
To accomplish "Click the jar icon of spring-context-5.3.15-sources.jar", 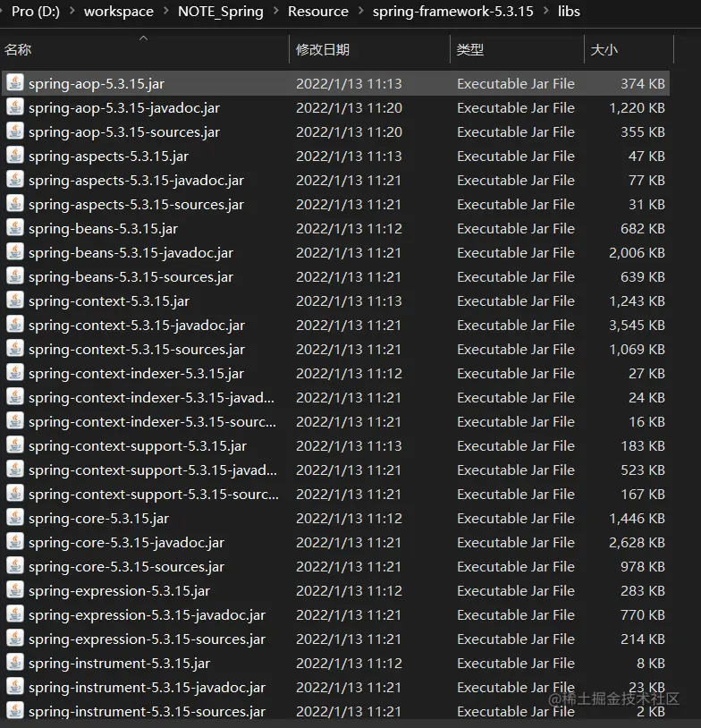I will click(15, 349).
